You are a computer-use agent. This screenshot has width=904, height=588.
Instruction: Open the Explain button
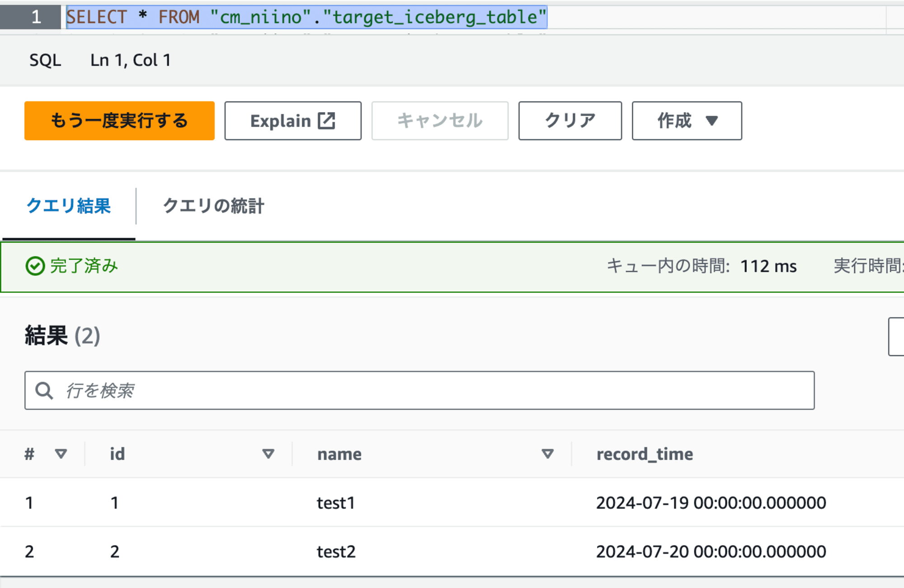293,121
